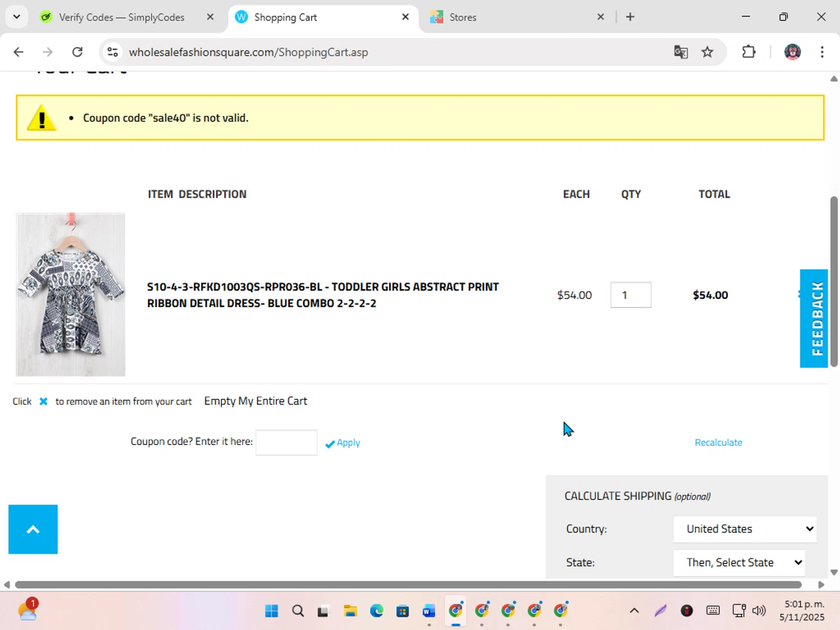Click the vertical page scrollbar thumb
The height and width of the screenshot is (630, 840).
[834, 281]
